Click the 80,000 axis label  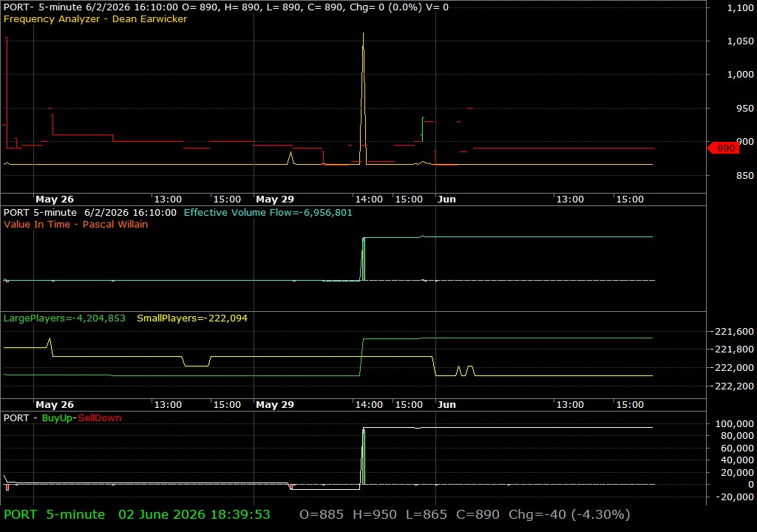[x=737, y=435]
